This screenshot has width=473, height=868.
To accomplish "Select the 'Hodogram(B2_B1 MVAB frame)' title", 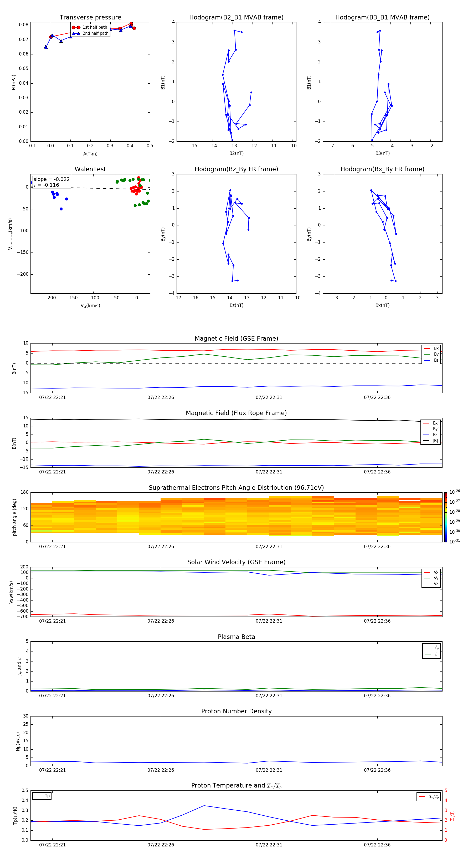I will [x=236, y=18].
